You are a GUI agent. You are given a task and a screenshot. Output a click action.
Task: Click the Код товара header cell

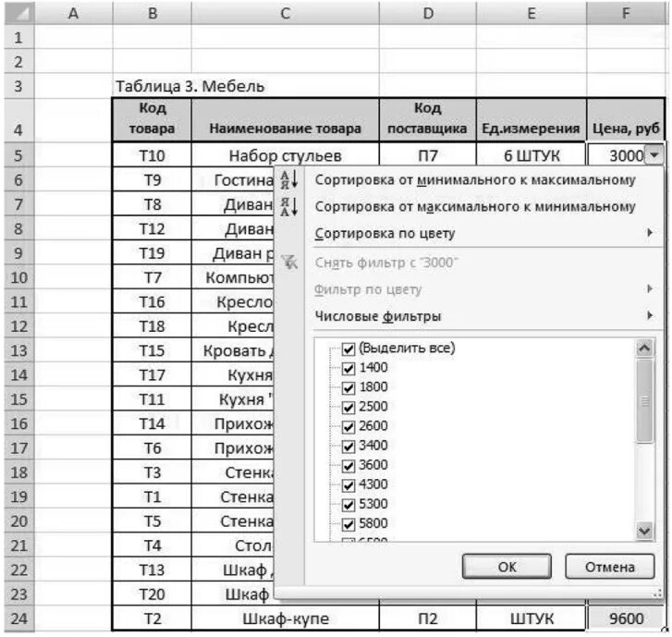tap(153, 120)
